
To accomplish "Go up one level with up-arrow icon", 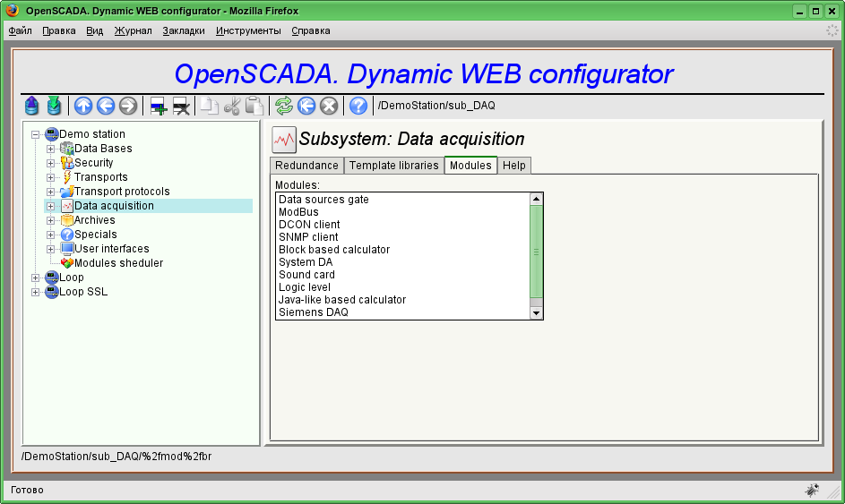I will click(83, 106).
